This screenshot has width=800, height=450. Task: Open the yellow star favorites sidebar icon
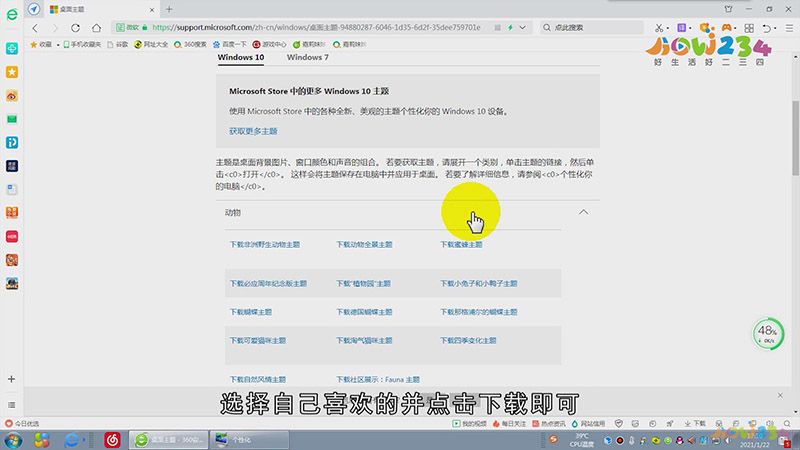[12, 72]
